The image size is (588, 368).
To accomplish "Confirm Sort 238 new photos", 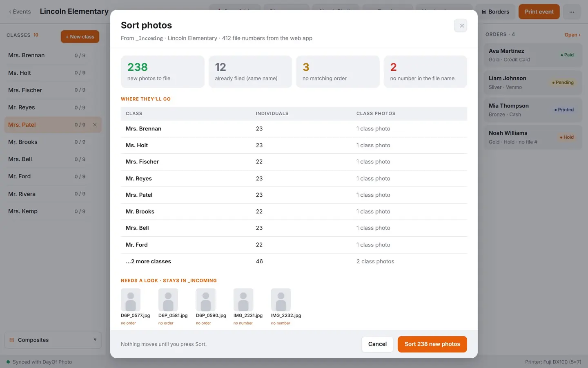I will point(432,344).
